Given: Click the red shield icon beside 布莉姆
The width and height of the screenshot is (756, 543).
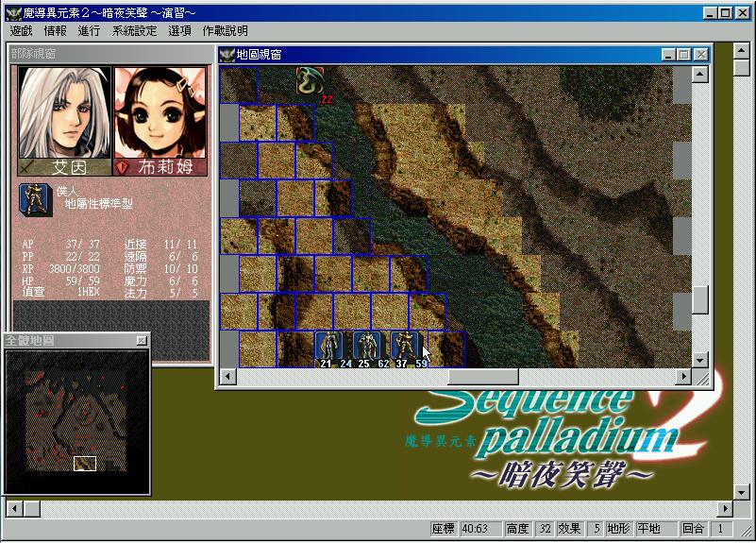Looking at the screenshot, I should click(122, 168).
